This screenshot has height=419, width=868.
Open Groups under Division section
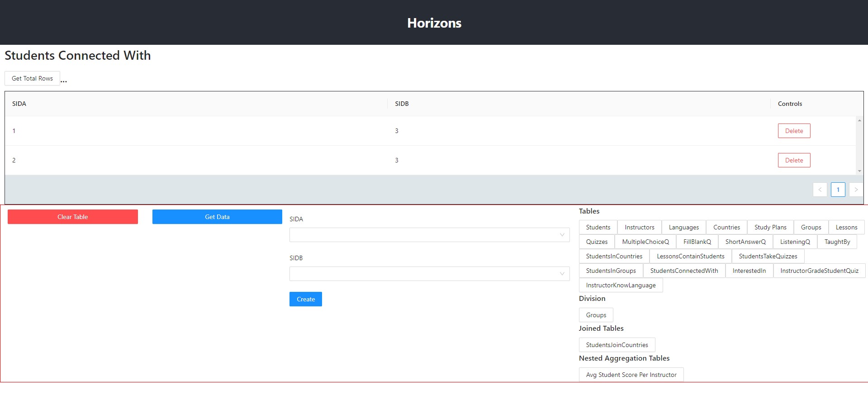coord(596,315)
